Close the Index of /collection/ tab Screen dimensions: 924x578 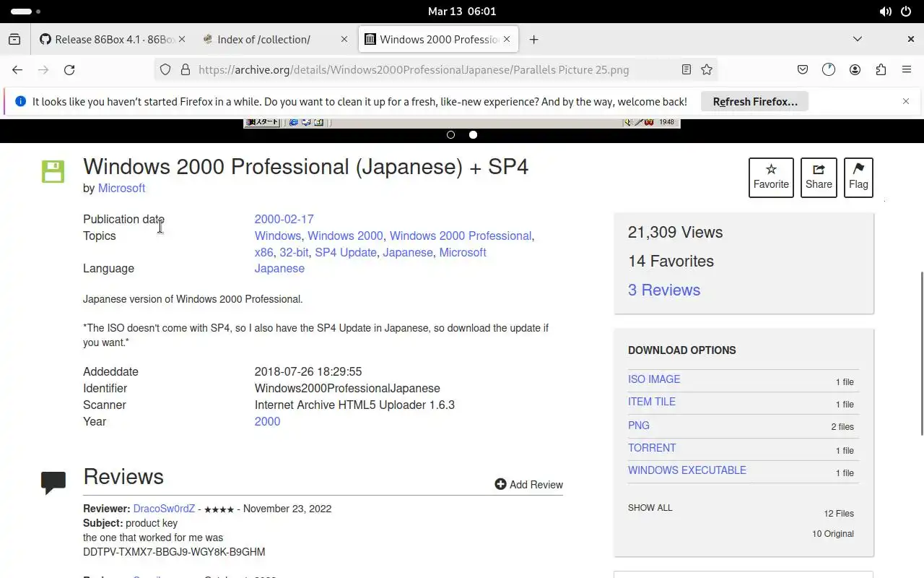pos(344,40)
